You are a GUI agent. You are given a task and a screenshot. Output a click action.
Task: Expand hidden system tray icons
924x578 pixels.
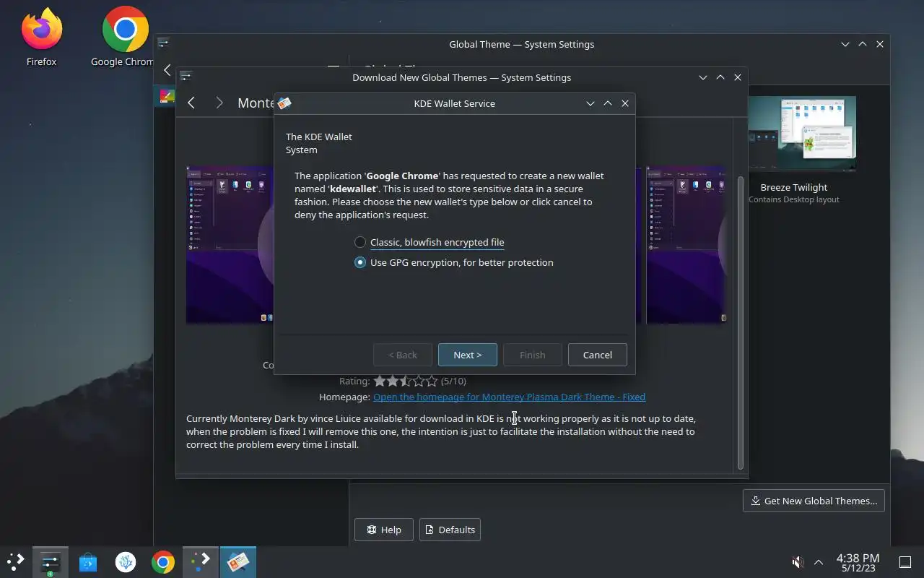point(819,562)
